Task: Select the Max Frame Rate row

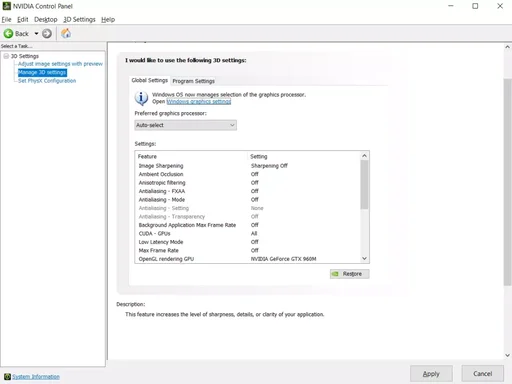Action: (x=248, y=250)
